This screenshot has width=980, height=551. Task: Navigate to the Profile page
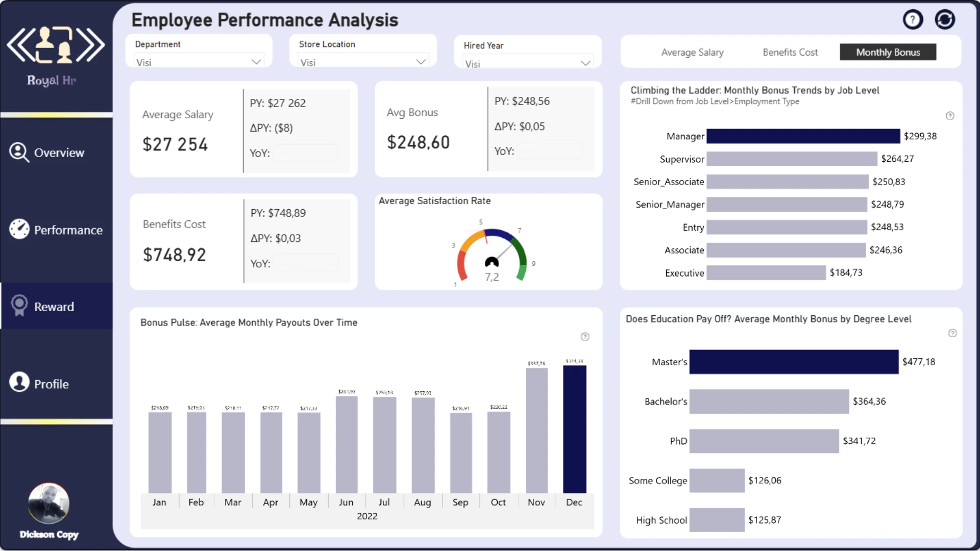click(x=51, y=384)
